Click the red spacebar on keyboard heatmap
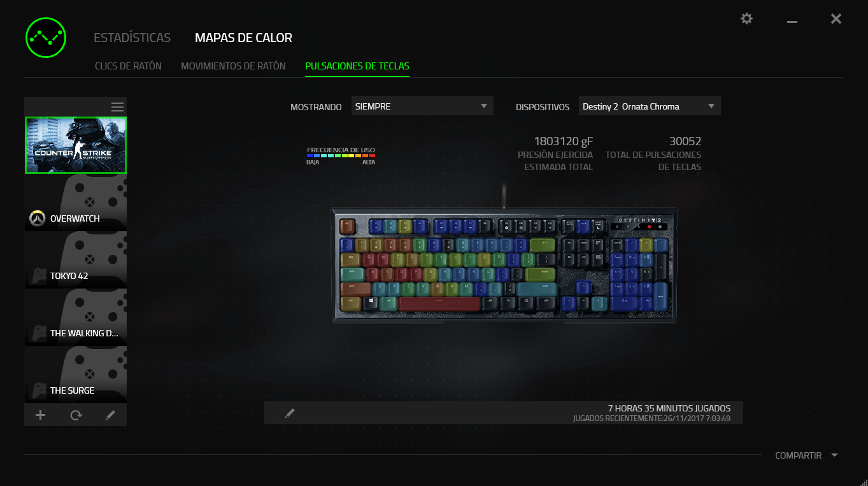868x486 pixels. click(439, 304)
